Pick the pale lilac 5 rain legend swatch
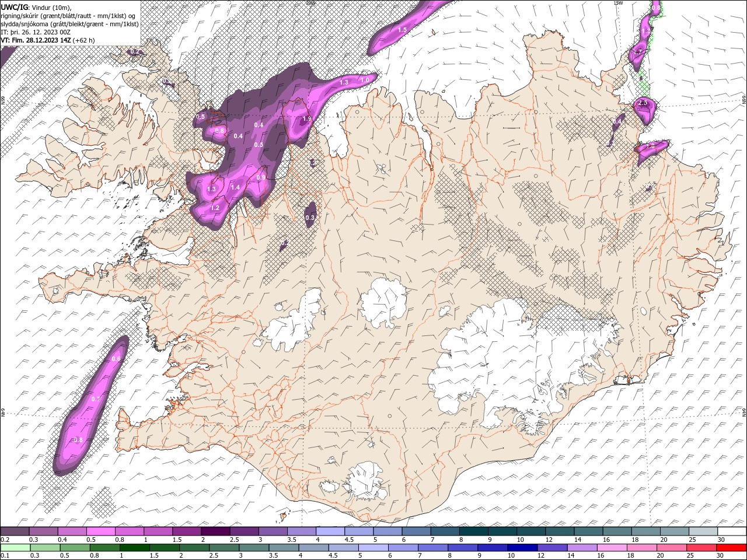The height and width of the screenshot is (560, 747). pyautogui.click(x=373, y=547)
